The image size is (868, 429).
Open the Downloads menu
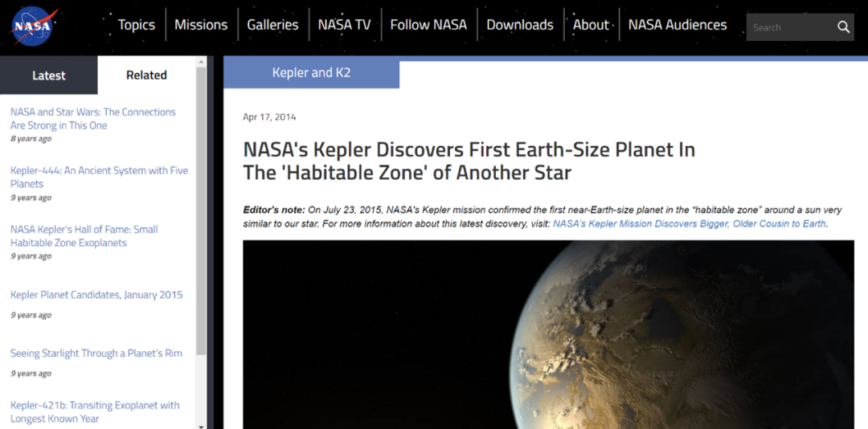point(520,25)
